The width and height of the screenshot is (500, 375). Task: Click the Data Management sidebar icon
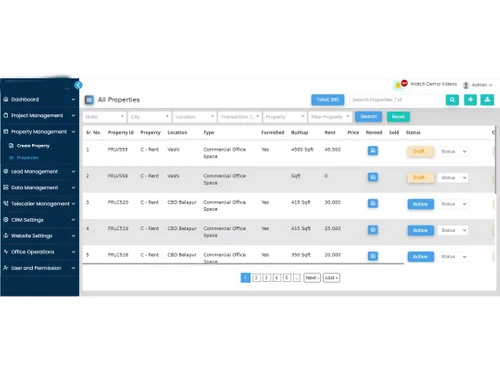point(6,187)
